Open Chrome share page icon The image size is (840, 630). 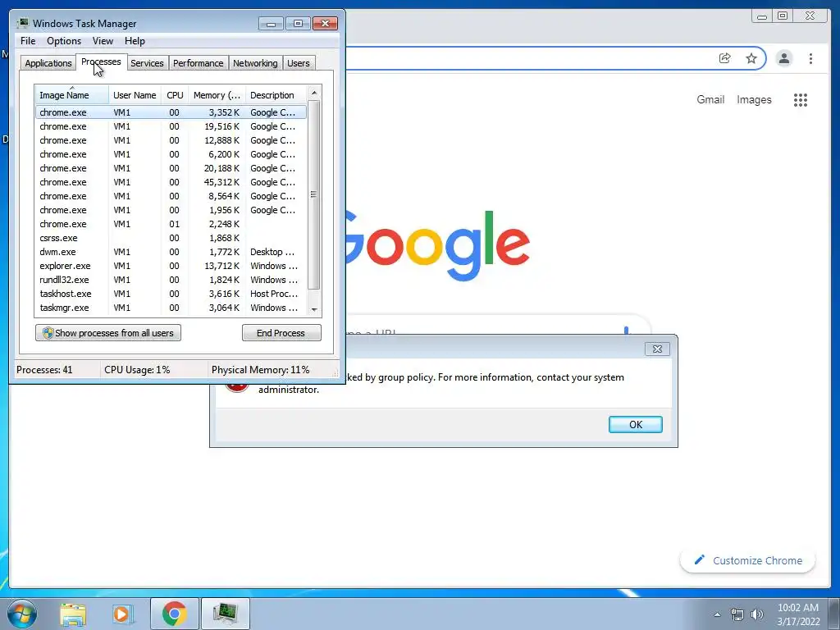click(x=724, y=58)
